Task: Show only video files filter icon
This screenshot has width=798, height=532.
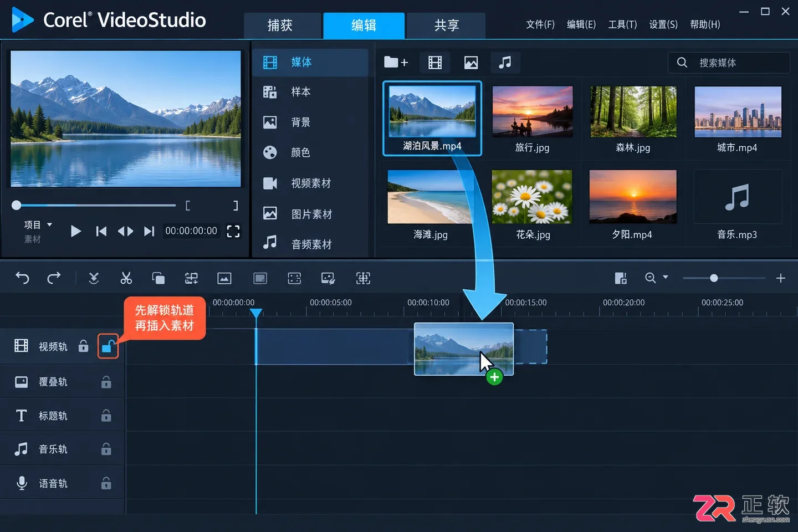Action: point(435,63)
